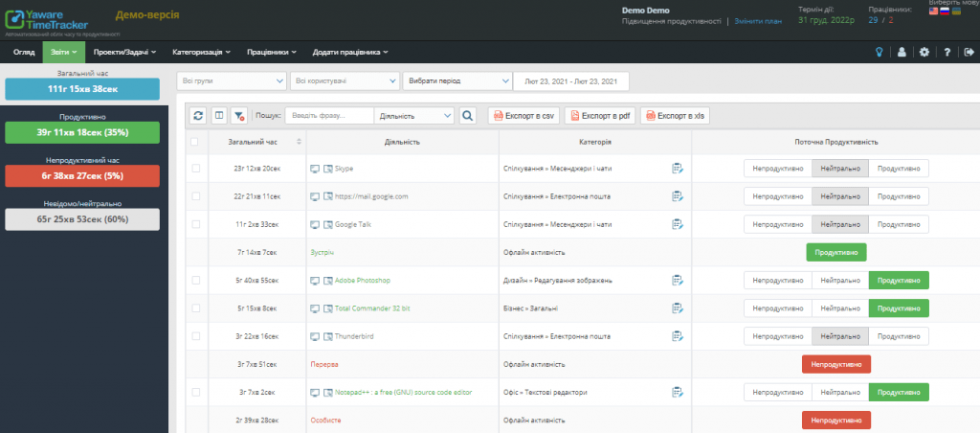Click the search phrase input field

pyautogui.click(x=329, y=115)
